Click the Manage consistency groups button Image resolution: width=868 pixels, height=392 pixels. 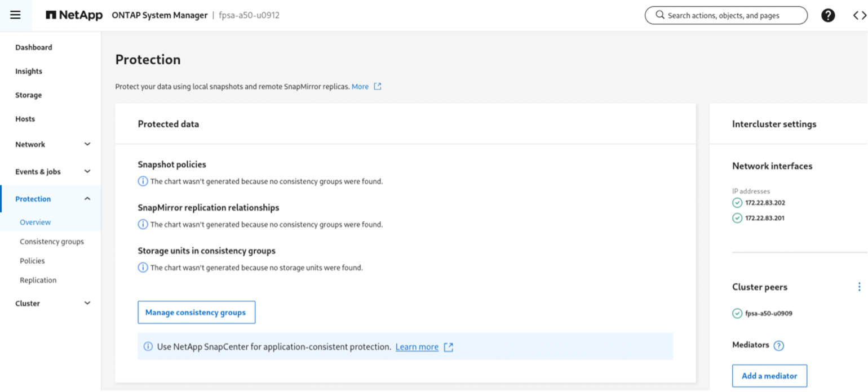coord(196,313)
